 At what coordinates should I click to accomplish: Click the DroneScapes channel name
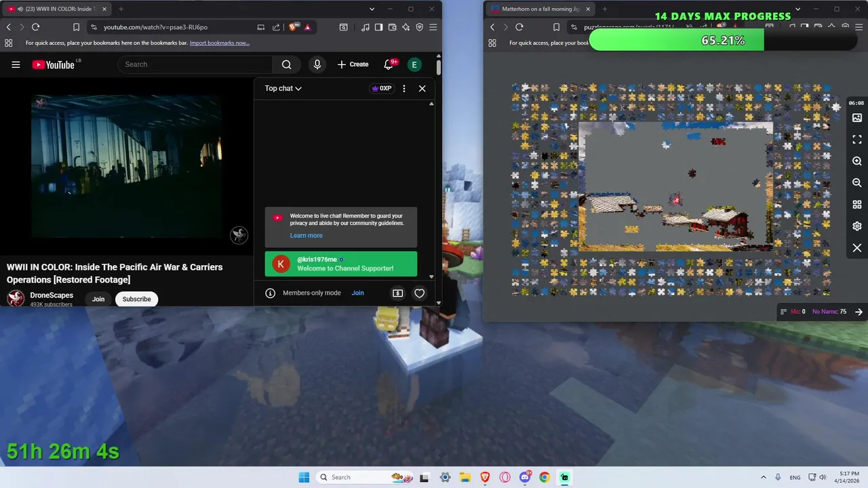point(52,296)
